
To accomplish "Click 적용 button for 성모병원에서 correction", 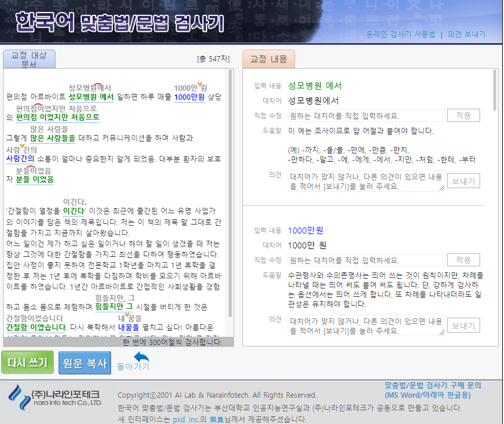I will coord(463,115).
